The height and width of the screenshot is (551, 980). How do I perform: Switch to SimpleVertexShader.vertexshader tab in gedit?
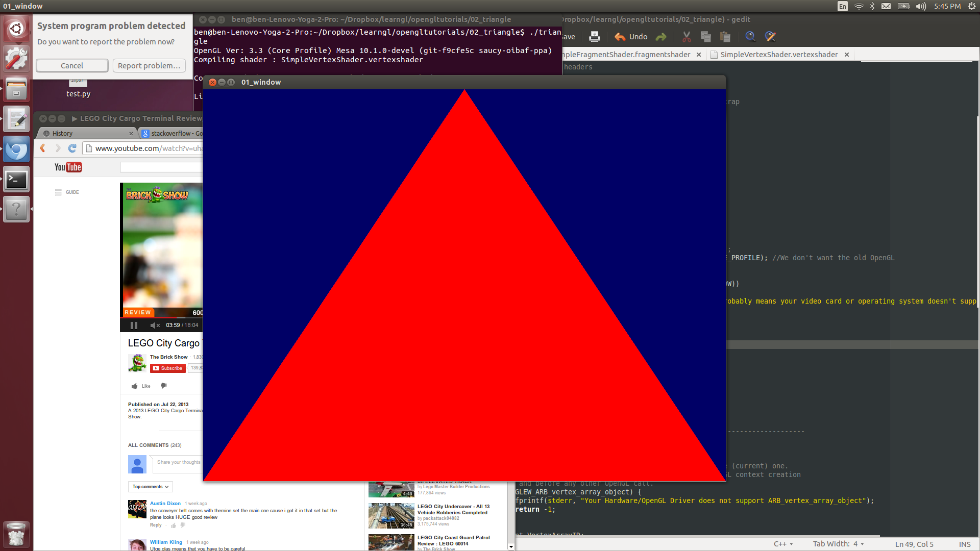click(x=779, y=55)
